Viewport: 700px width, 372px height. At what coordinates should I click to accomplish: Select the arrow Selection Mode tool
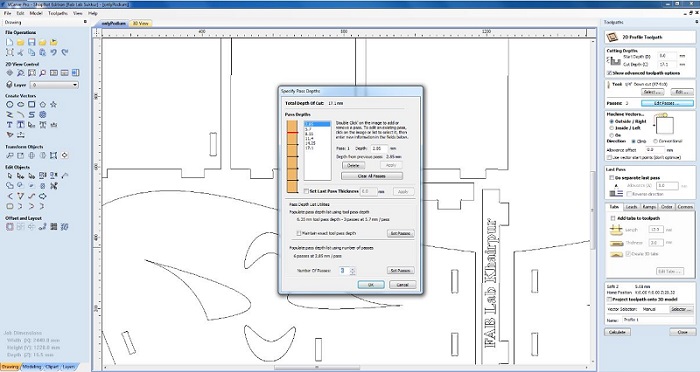point(9,176)
